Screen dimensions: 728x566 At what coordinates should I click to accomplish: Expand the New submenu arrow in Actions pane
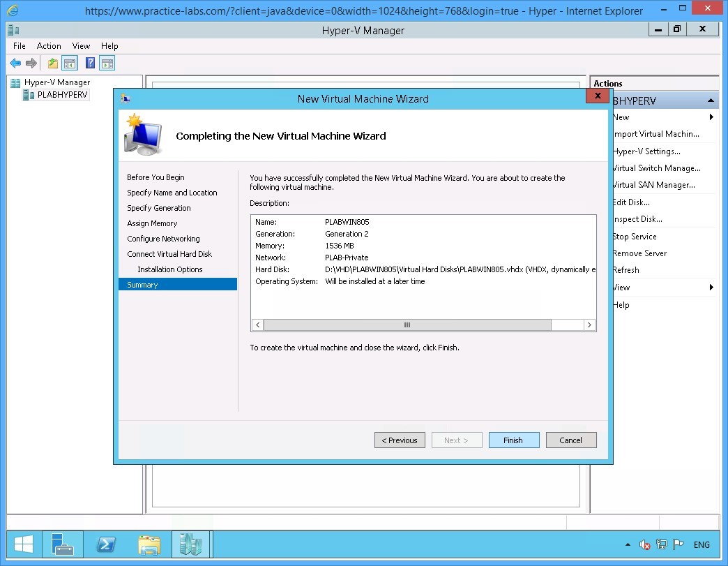[x=711, y=117]
